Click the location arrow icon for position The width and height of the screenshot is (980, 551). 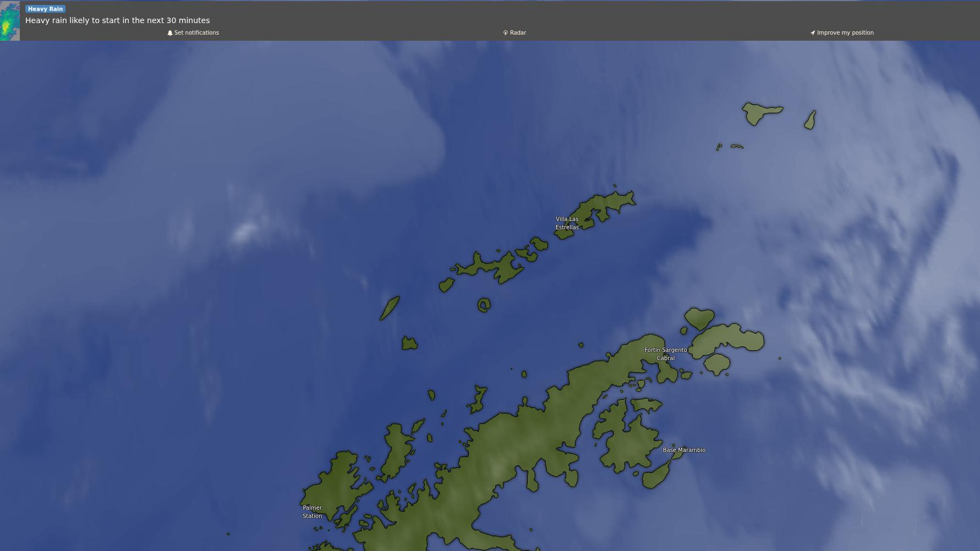pyautogui.click(x=813, y=33)
